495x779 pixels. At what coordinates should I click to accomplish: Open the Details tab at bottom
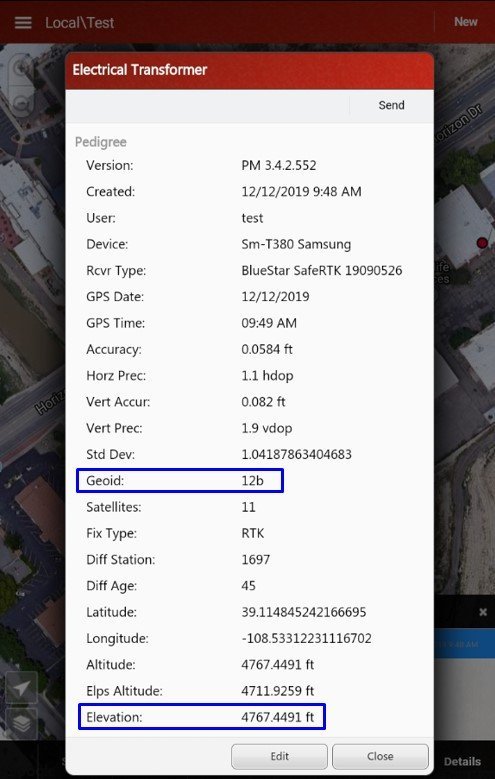pos(462,761)
